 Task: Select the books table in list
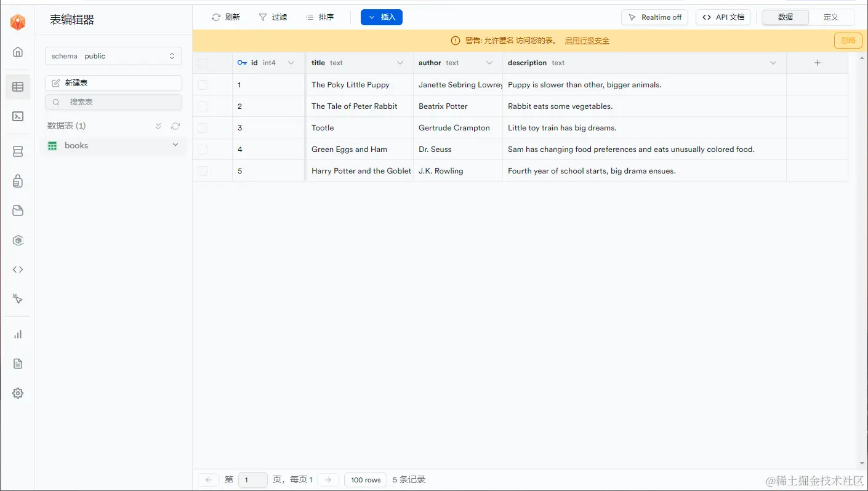[115, 146]
